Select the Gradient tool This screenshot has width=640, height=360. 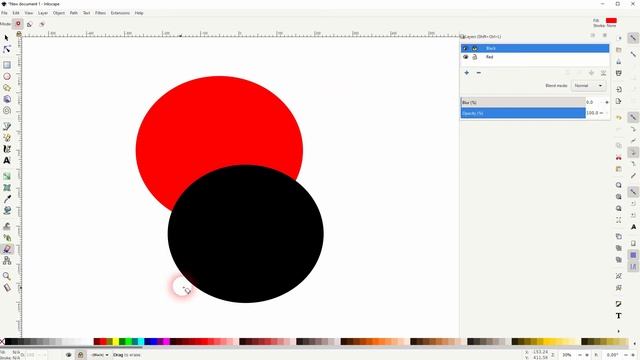pos(7,176)
